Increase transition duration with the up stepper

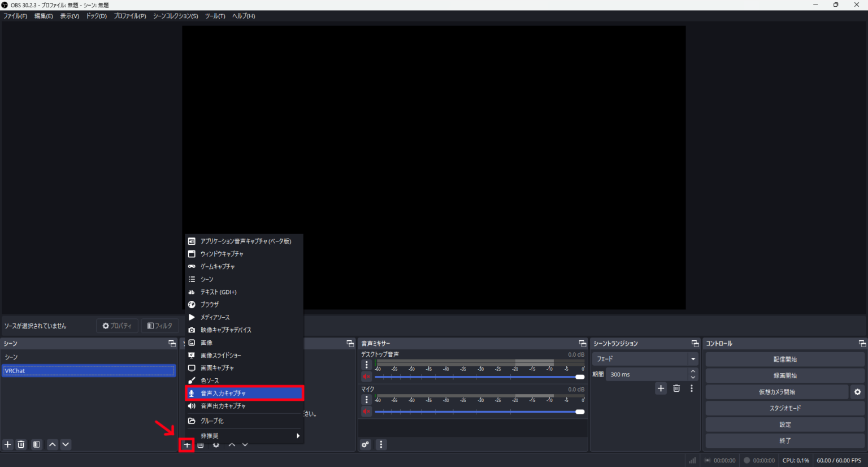[693, 371]
